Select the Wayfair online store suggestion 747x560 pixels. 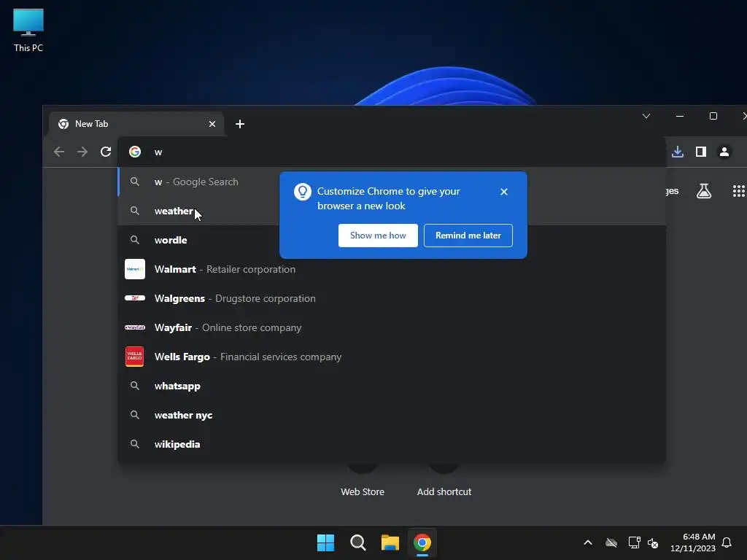point(392,327)
